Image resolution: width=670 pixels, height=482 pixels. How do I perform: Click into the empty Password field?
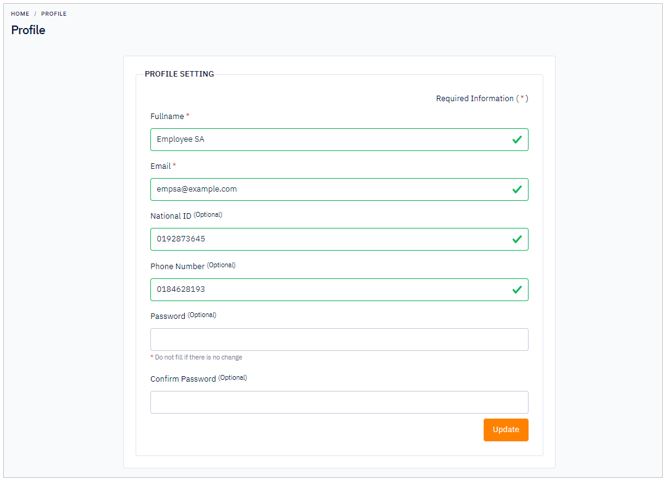[339, 340]
